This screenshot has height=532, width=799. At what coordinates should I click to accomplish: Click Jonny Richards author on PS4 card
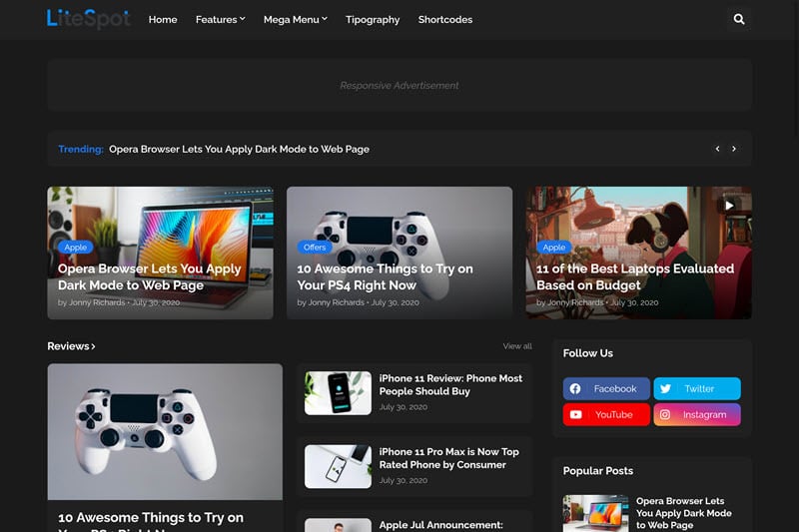point(337,302)
